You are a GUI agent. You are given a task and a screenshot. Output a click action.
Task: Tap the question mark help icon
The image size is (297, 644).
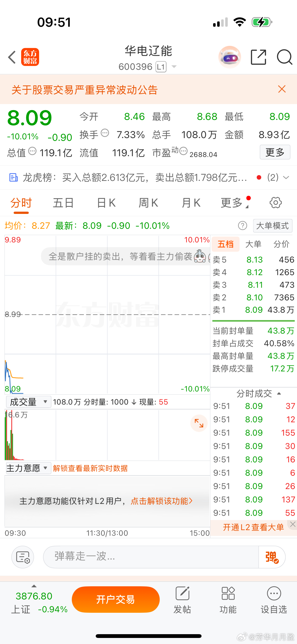[x=243, y=226]
